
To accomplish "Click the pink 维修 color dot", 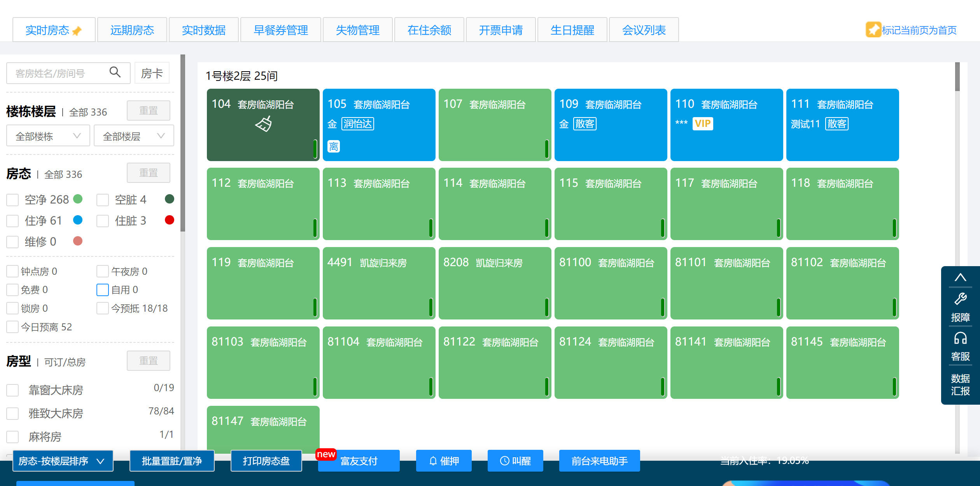I will pyautogui.click(x=78, y=241).
